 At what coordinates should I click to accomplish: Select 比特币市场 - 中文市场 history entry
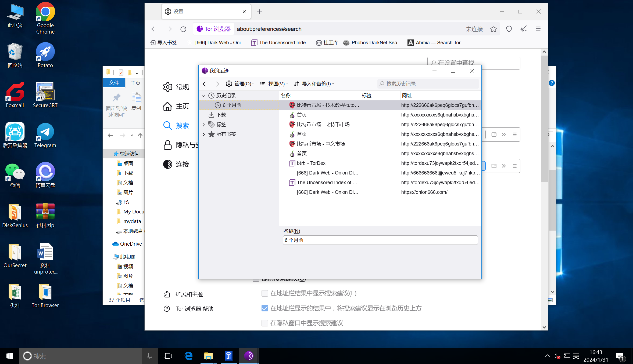(380, 144)
